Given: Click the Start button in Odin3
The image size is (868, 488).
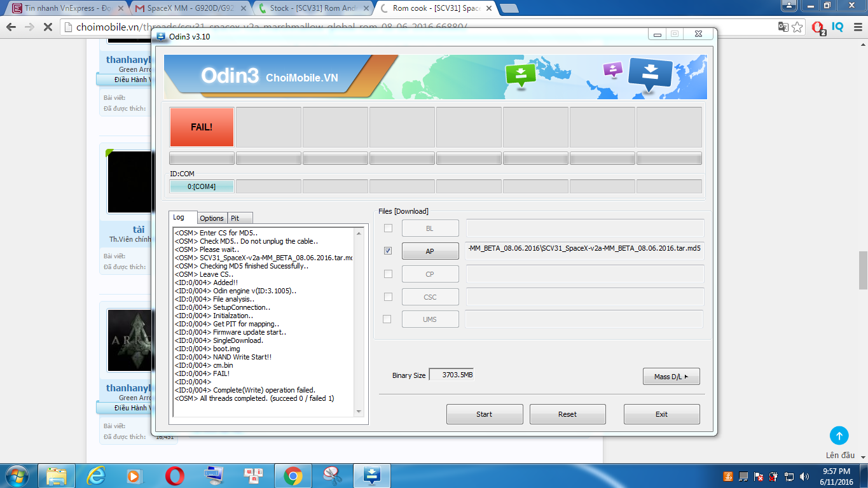Looking at the screenshot, I should [485, 414].
